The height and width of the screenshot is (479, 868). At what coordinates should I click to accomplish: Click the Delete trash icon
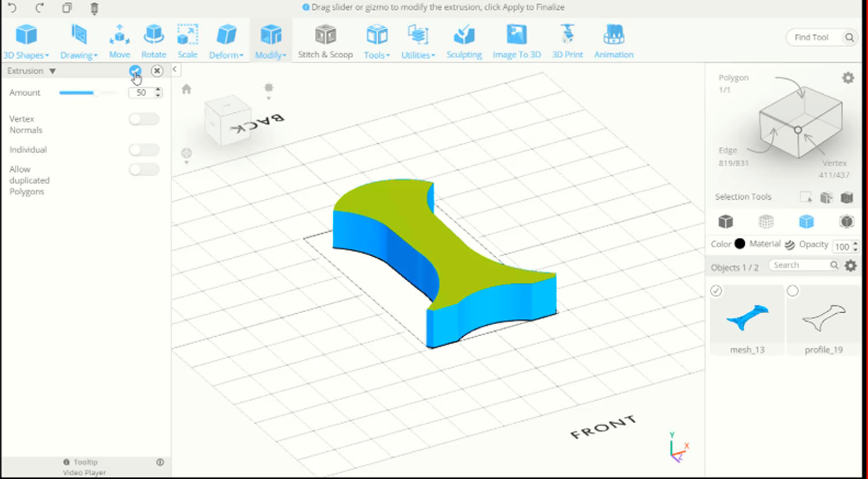pyautogui.click(x=94, y=8)
